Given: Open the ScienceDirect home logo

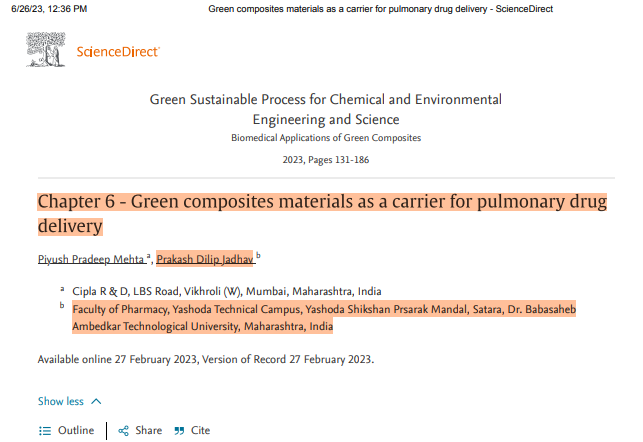Looking at the screenshot, I should click(x=118, y=52).
